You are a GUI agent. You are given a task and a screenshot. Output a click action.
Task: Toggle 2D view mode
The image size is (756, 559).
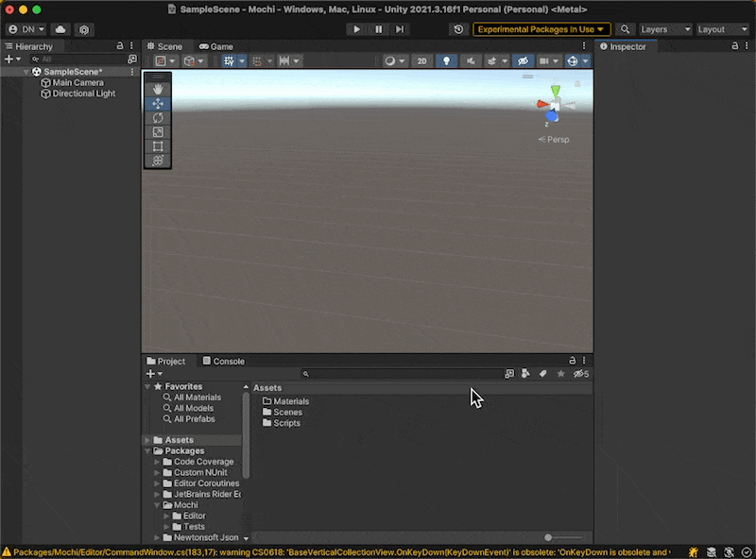pyautogui.click(x=422, y=61)
